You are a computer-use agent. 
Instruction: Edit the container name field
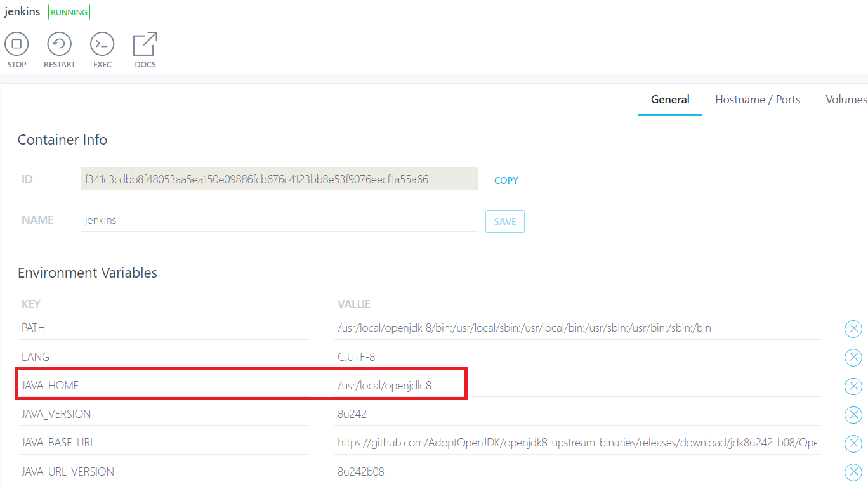point(279,221)
